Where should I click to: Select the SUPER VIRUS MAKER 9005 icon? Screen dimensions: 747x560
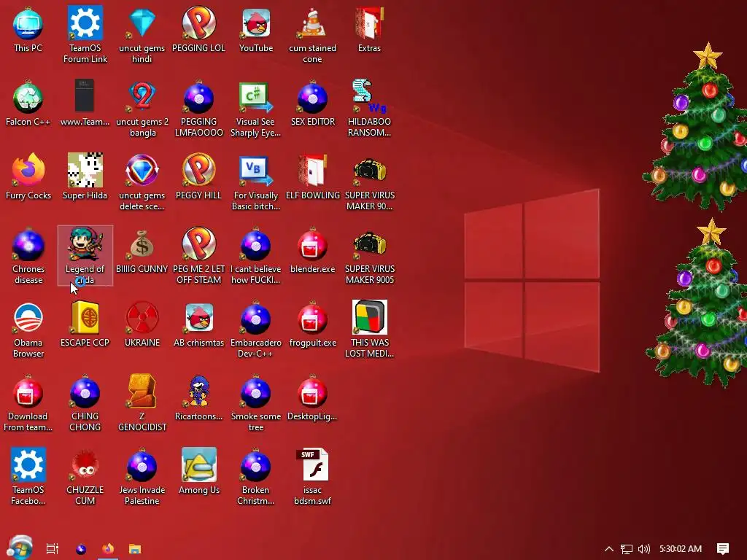(369, 256)
